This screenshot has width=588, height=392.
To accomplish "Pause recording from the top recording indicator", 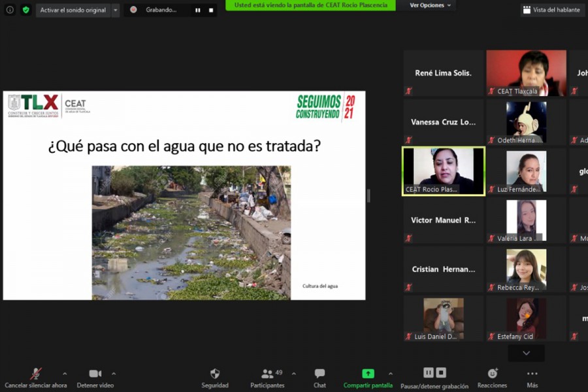I will pyautogui.click(x=197, y=10).
